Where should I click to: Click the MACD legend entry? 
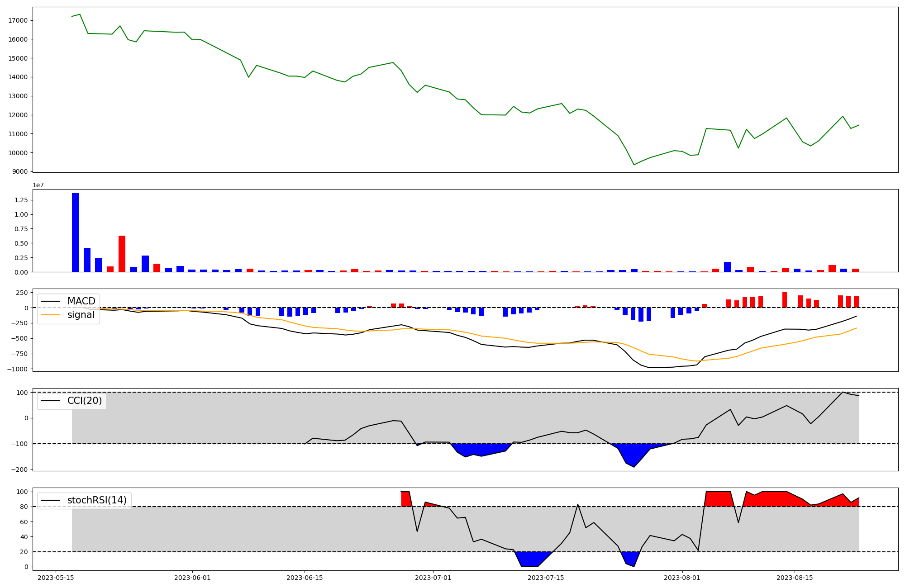pos(81,301)
